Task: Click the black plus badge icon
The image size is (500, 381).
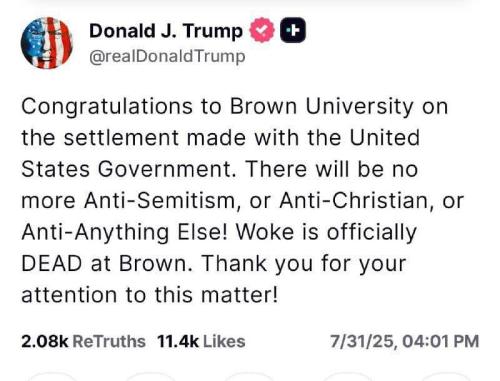Action: pyautogui.click(x=293, y=30)
